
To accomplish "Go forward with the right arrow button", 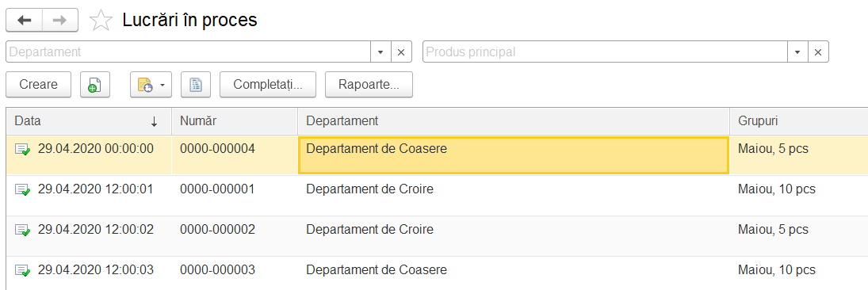I will point(59,21).
